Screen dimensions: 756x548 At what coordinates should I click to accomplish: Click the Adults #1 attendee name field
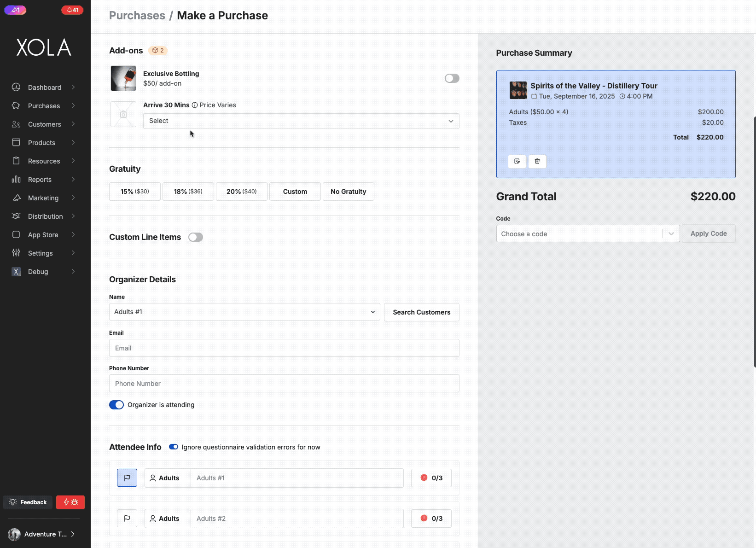[x=297, y=478]
